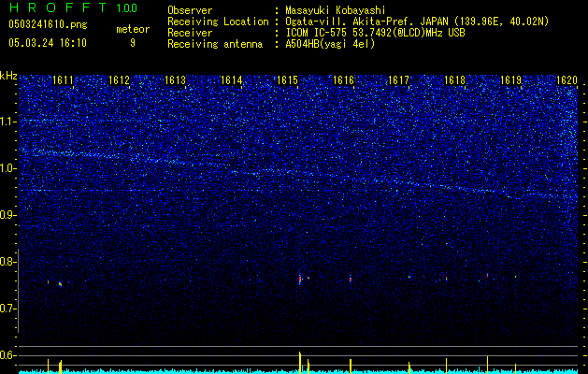This screenshot has width=588, height=374.
Task: Select the Ogata-vill. Akita-Pref. JAPAN location text
Action: 417,22
